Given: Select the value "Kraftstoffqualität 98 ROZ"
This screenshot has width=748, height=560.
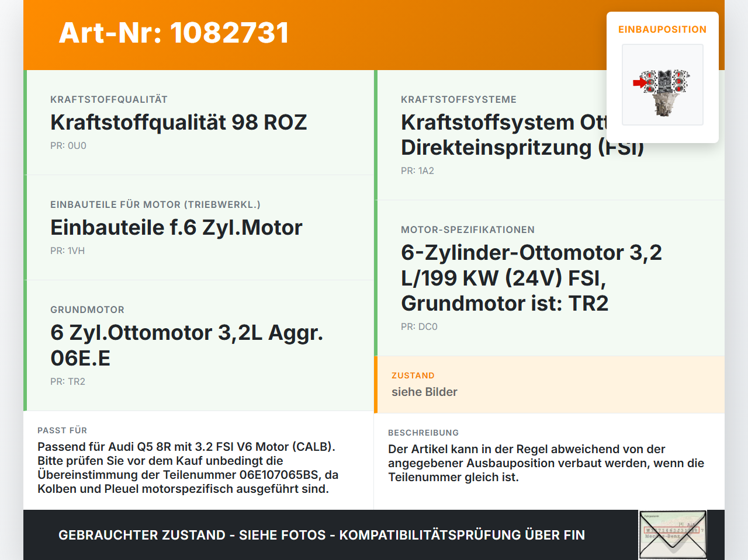Looking at the screenshot, I should [x=179, y=122].
